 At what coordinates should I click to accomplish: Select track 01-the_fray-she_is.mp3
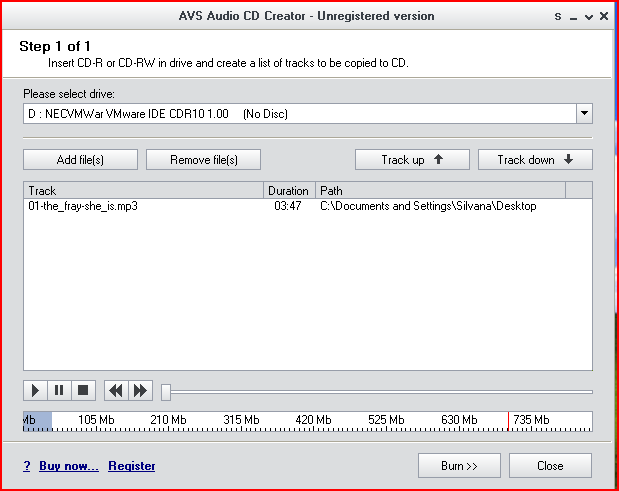point(83,206)
